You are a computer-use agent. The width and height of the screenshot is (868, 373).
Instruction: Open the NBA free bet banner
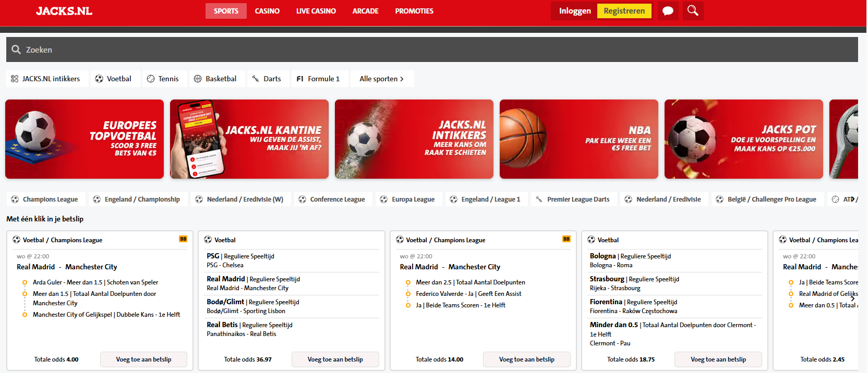click(579, 139)
